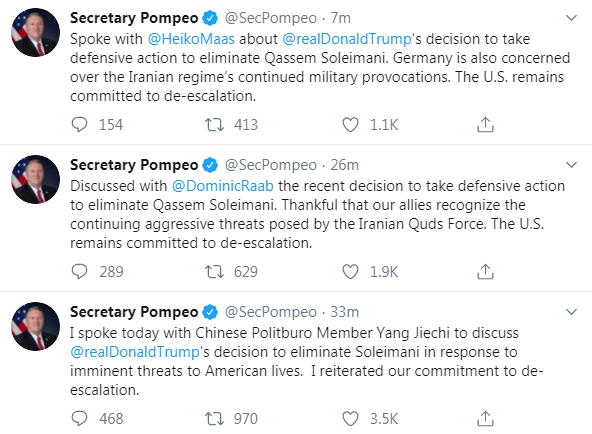This screenshot has height=434, width=592.
Task: Like the tweet with 1.1K likes
Action: (350, 125)
